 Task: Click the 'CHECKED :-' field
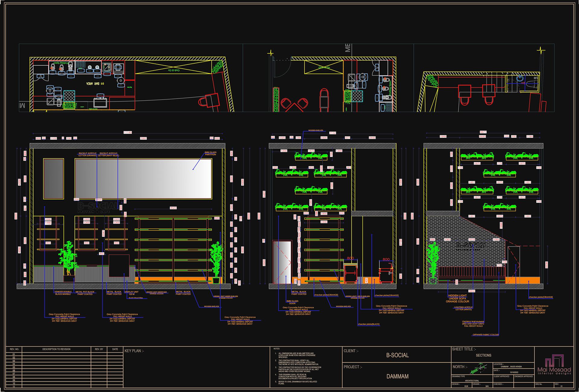pos(503,385)
